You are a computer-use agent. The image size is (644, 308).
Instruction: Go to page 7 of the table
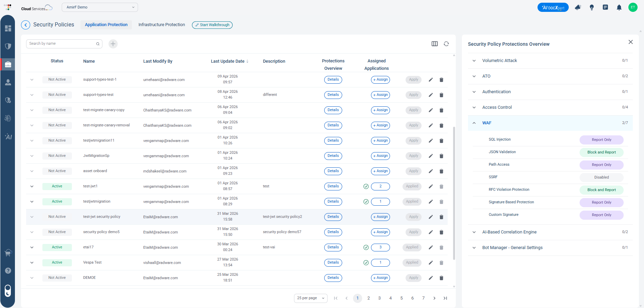(423, 298)
